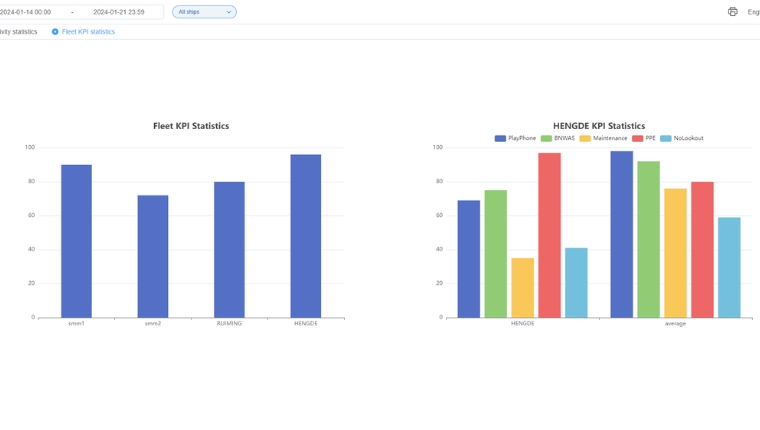Expand the ship selector chevron arrow
This screenshot has width=760, height=430.
[229, 12]
